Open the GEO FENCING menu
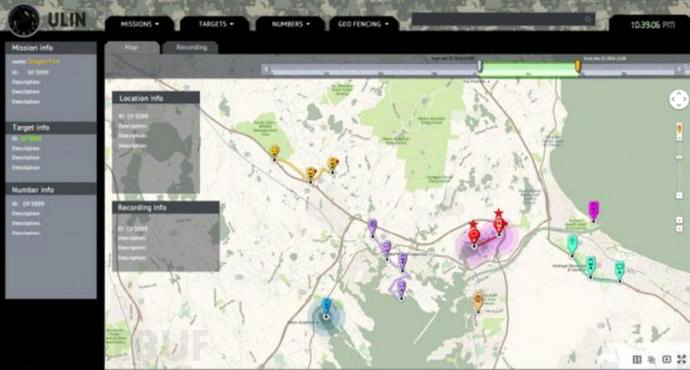The height and width of the screenshot is (370, 690). [x=363, y=24]
